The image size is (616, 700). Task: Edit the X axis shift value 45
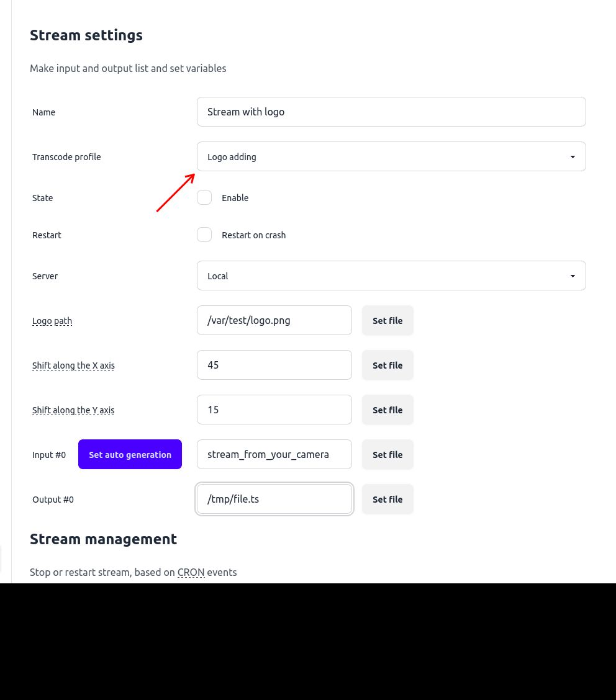[x=274, y=365]
